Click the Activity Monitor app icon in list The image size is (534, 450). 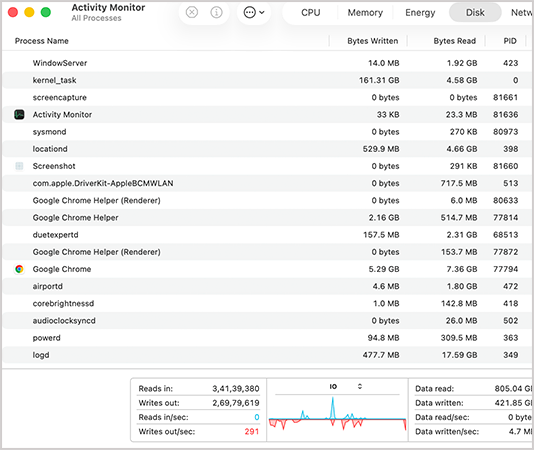click(19, 114)
